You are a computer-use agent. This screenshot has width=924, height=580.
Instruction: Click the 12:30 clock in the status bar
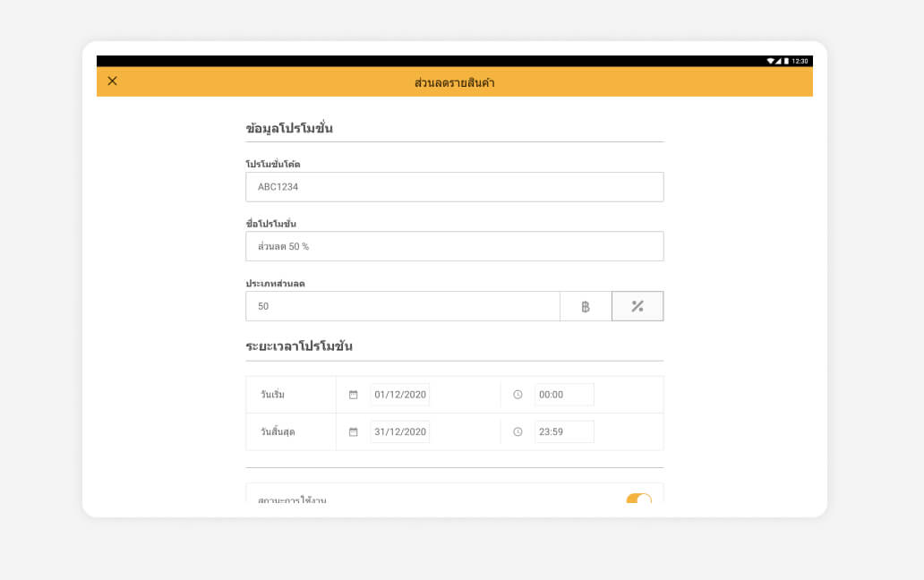pos(800,61)
